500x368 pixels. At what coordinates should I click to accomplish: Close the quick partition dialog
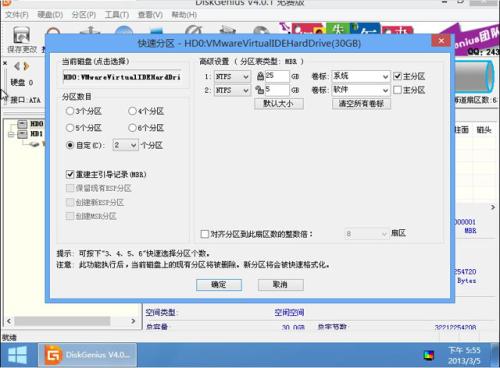coord(441,41)
